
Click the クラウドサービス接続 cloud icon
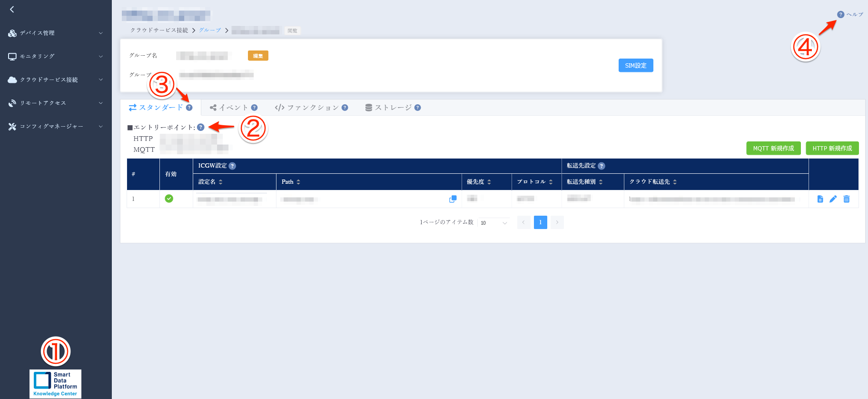pyautogui.click(x=12, y=80)
